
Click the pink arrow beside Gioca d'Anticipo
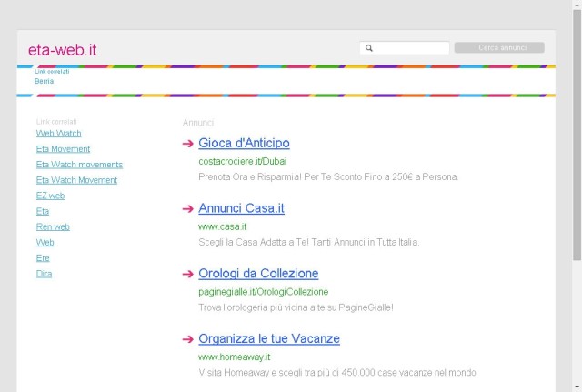pos(188,144)
